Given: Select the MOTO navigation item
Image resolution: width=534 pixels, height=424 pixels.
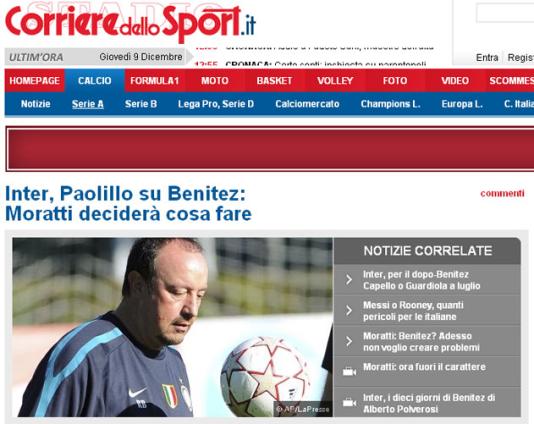Looking at the screenshot, I should point(215,81).
